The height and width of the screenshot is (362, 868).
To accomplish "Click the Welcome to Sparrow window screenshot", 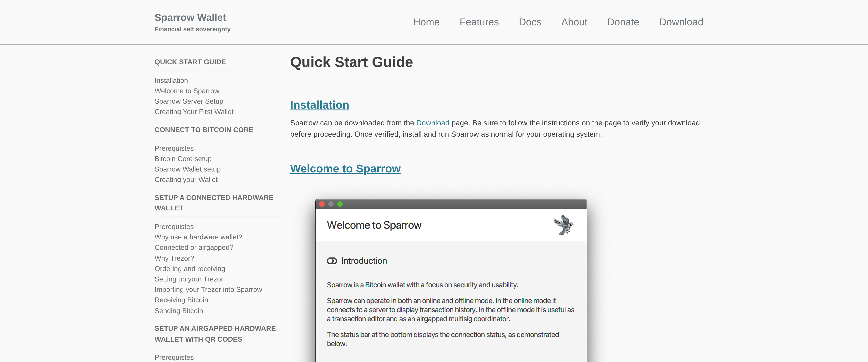I will pyautogui.click(x=451, y=280).
